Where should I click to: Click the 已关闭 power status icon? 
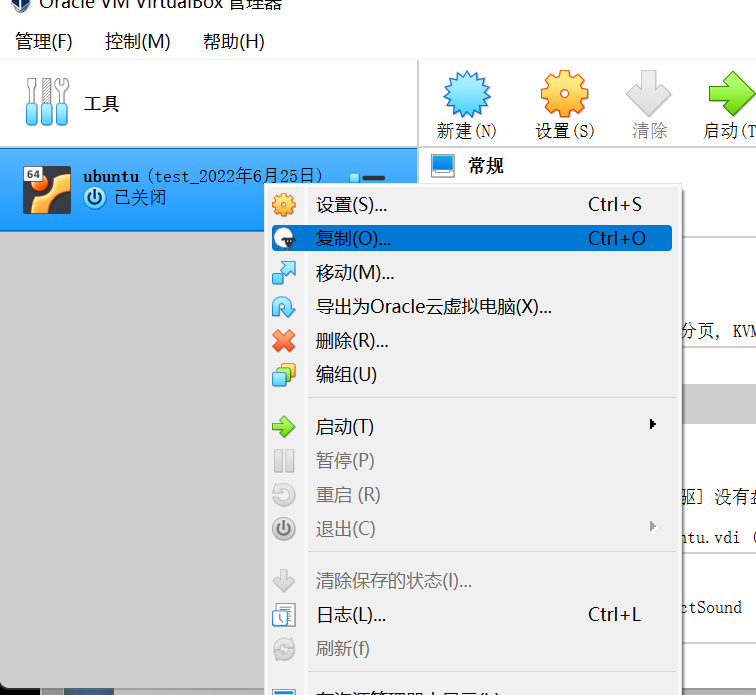pyautogui.click(x=94, y=198)
